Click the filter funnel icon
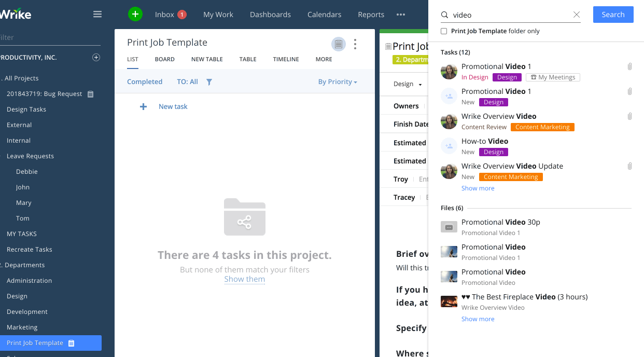The height and width of the screenshot is (357, 644). pyautogui.click(x=209, y=82)
